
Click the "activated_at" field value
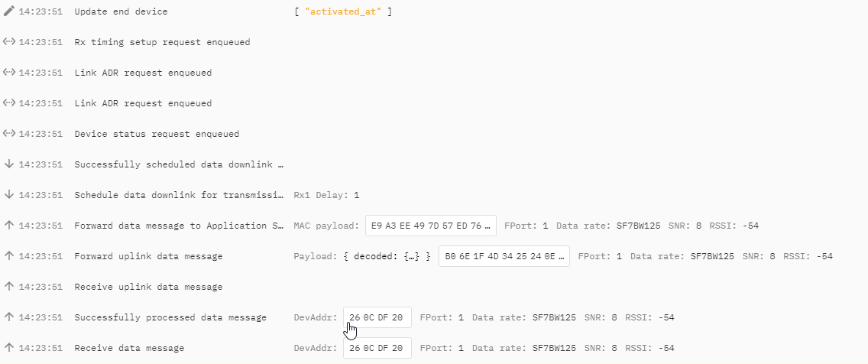click(343, 11)
